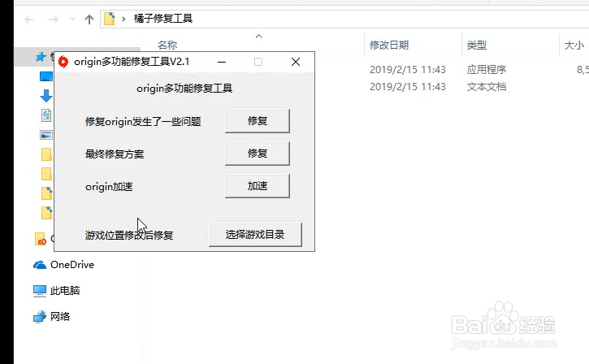Click 修复 button for origin发生了一些问题
Image resolution: width=589 pixels, height=364 pixels.
pyautogui.click(x=258, y=120)
